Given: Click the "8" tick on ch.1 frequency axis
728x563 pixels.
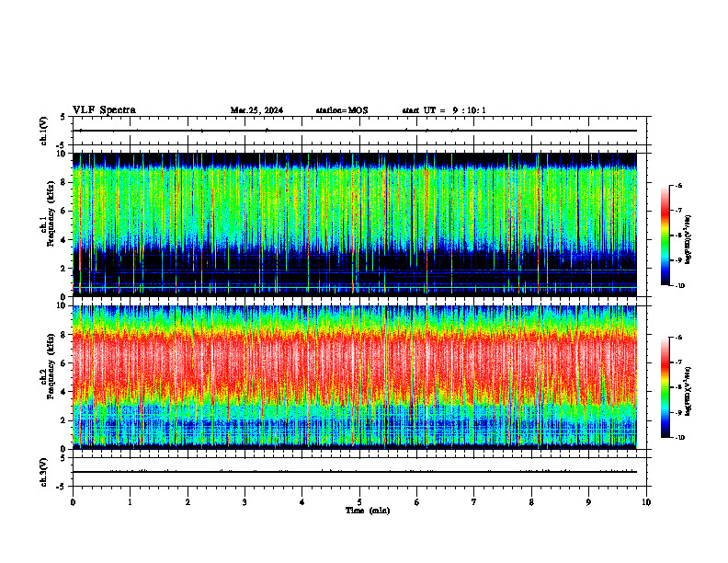Looking at the screenshot, I should tap(64, 182).
